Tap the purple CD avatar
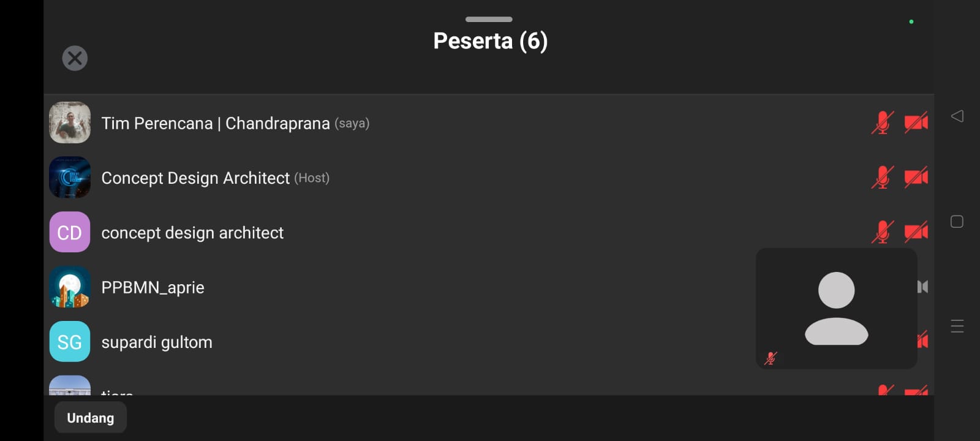Image resolution: width=980 pixels, height=441 pixels. [70, 232]
